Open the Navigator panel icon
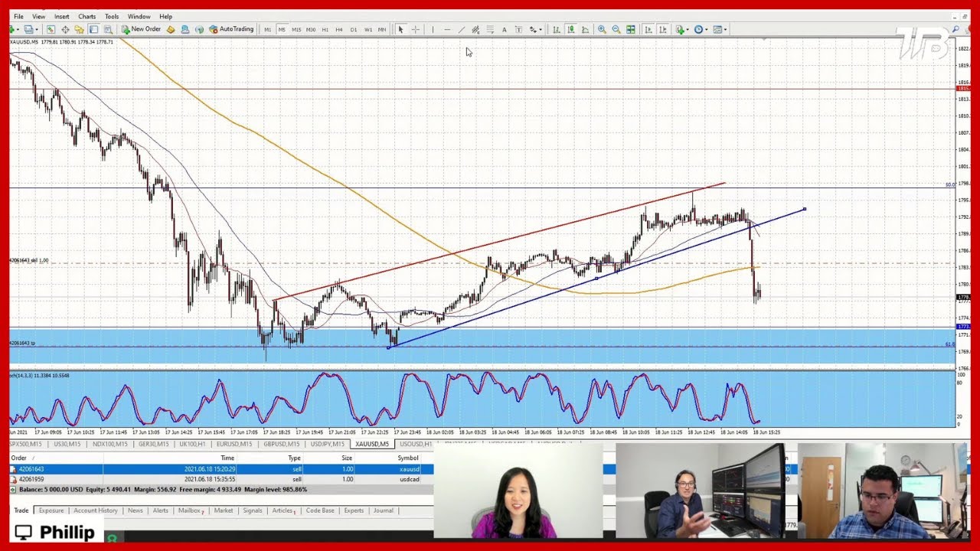 79,29
